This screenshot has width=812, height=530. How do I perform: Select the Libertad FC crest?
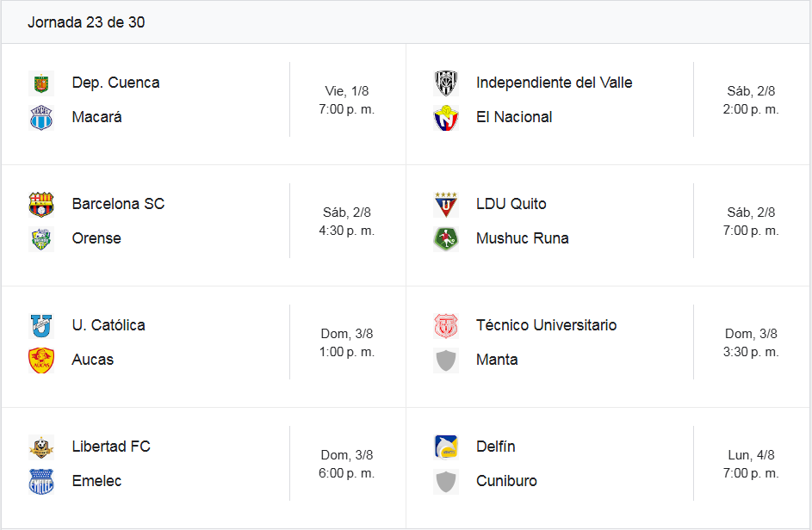tap(41, 447)
